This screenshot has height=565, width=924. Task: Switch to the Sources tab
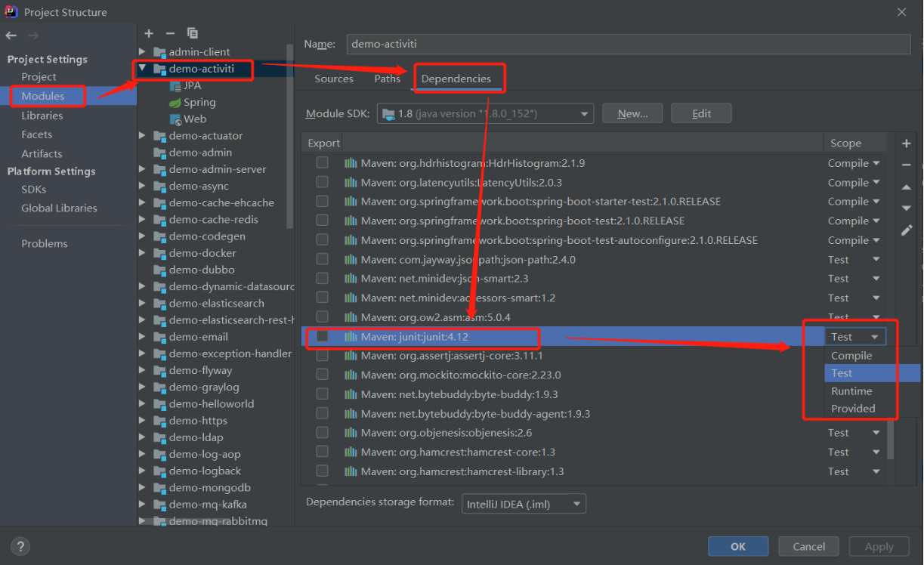coord(333,78)
